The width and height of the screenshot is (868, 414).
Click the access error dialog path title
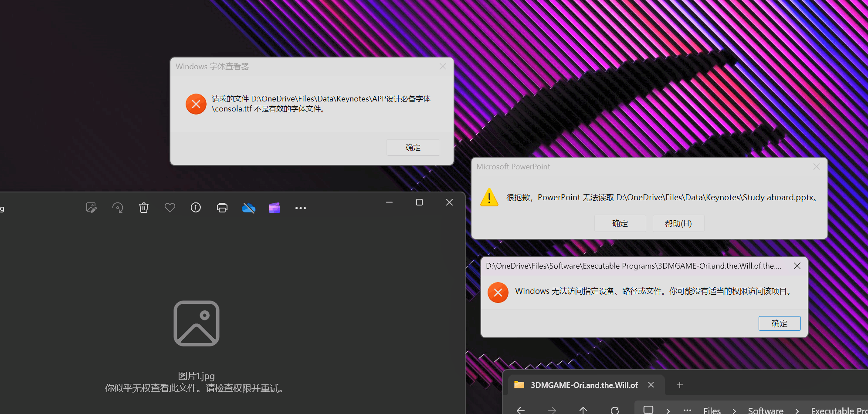point(634,266)
